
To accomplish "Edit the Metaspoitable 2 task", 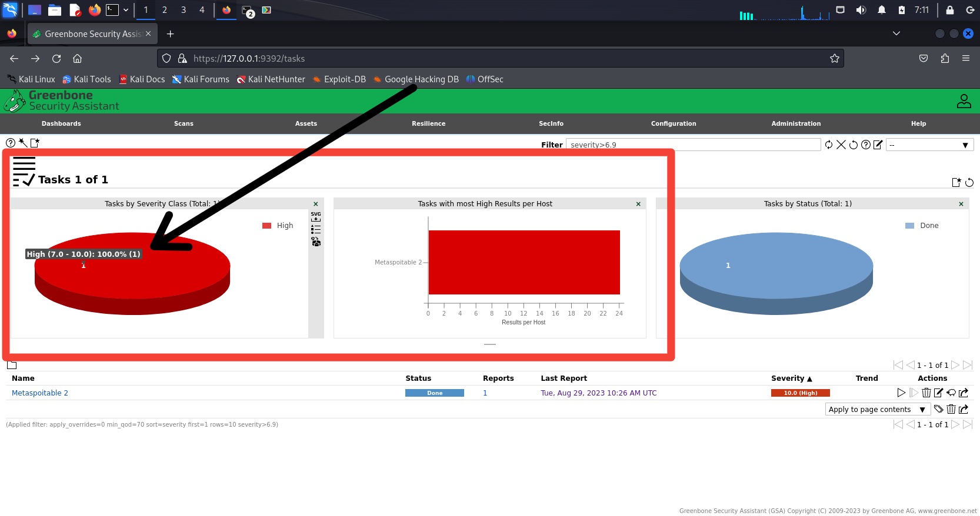I will point(939,393).
